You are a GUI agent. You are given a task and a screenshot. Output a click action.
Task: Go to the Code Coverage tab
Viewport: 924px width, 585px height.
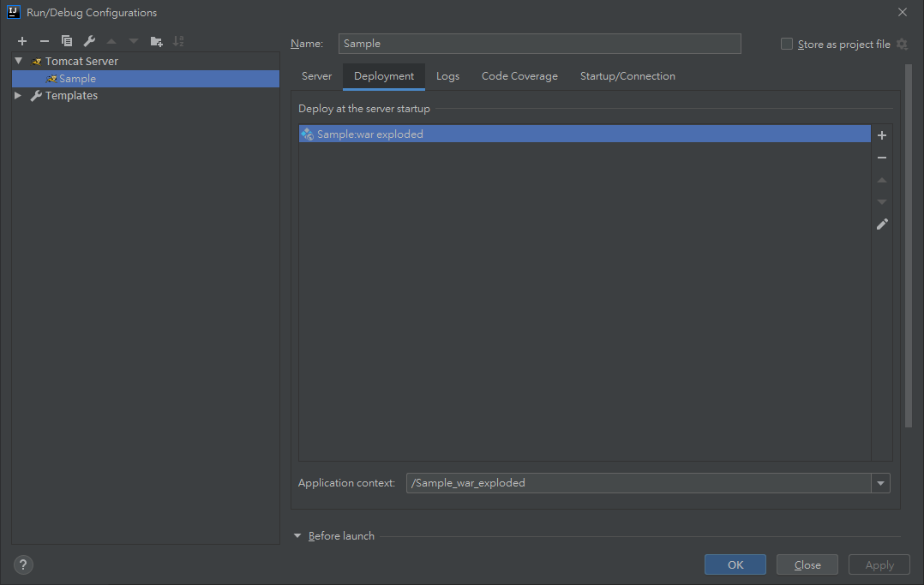519,76
